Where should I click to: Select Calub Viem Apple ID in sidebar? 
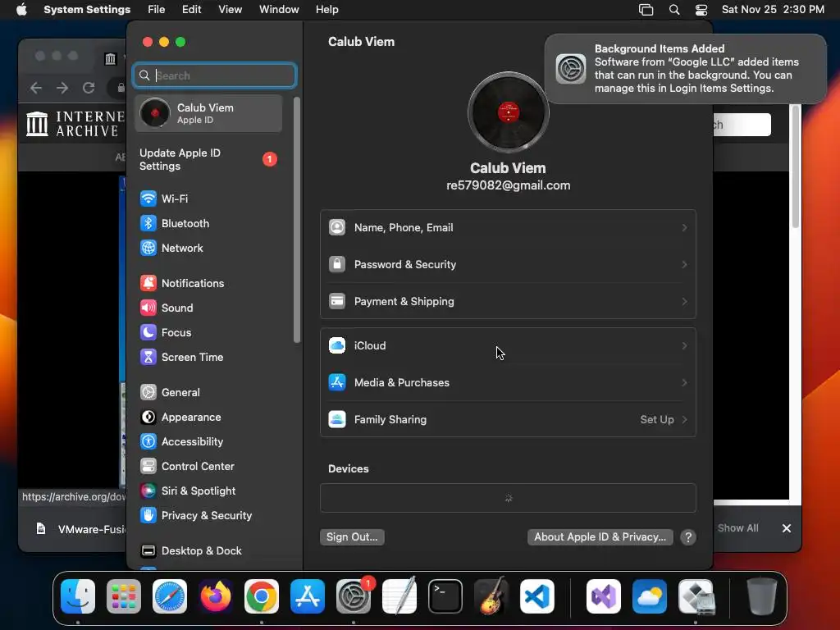click(208, 113)
